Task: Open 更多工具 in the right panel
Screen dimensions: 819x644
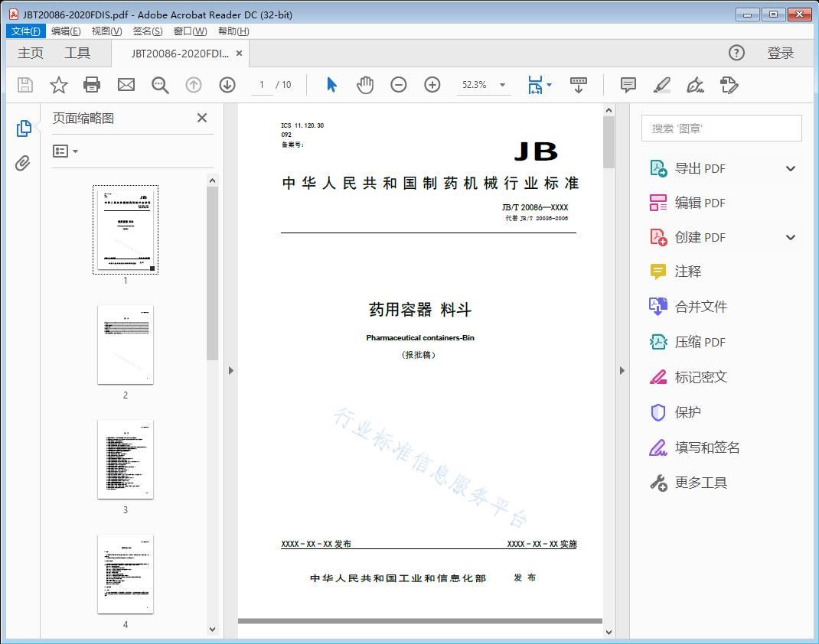Action: coord(701,483)
